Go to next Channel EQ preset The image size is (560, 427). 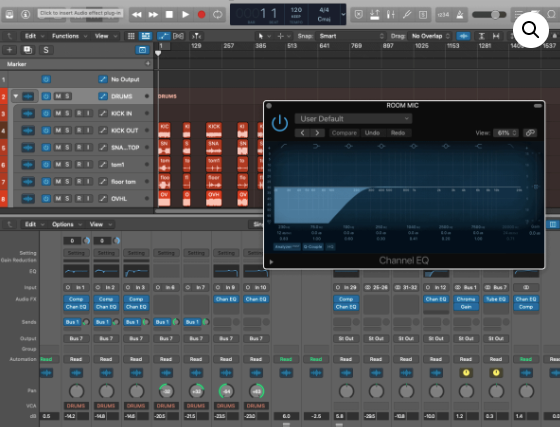point(317,133)
